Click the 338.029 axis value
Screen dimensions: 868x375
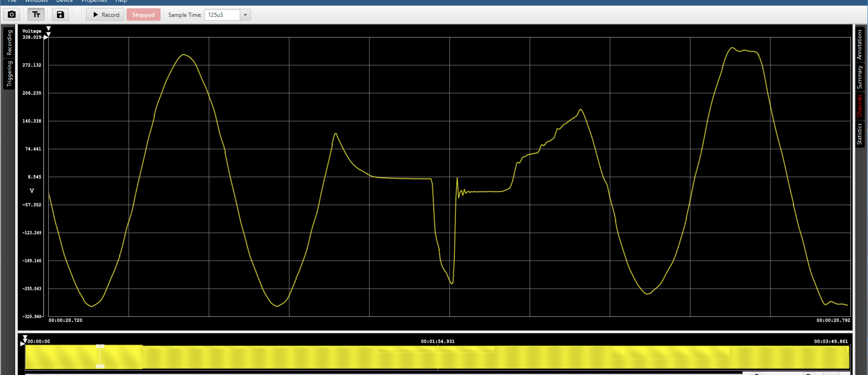[x=32, y=37]
